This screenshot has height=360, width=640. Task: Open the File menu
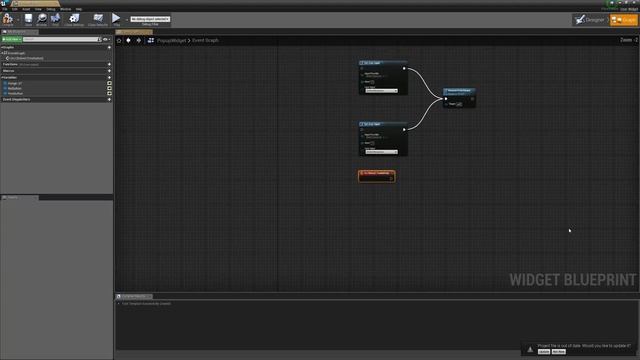point(4,9)
